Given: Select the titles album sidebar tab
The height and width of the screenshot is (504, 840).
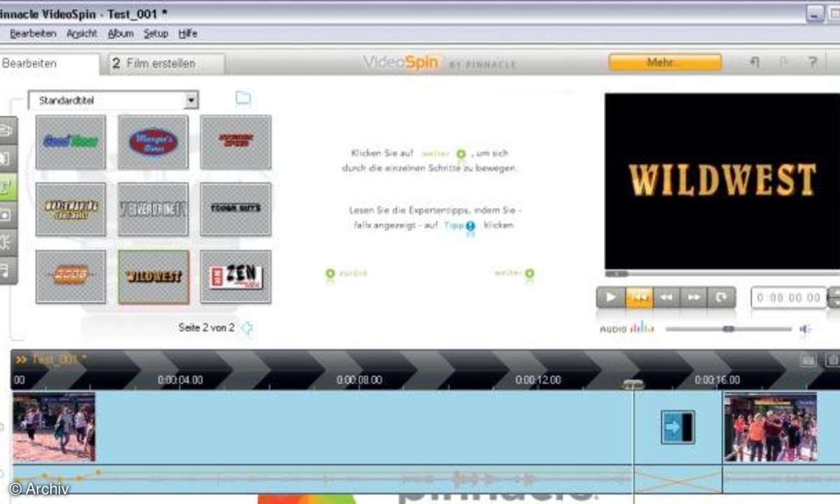Looking at the screenshot, I should (x=8, y=186).
